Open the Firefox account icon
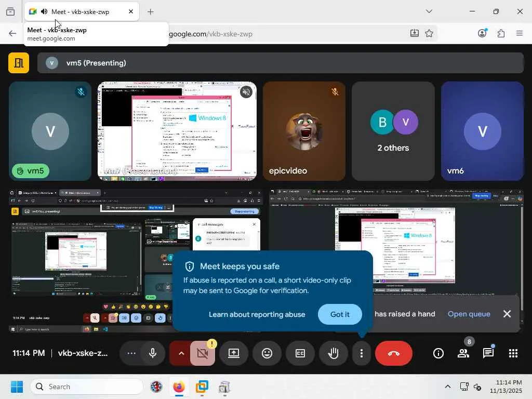 [482, 33]
